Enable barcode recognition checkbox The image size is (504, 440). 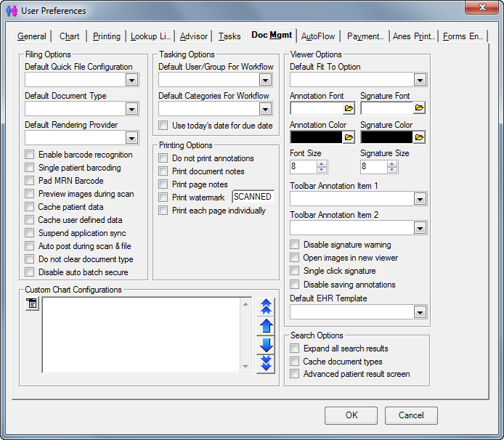(x=30, y=155)
